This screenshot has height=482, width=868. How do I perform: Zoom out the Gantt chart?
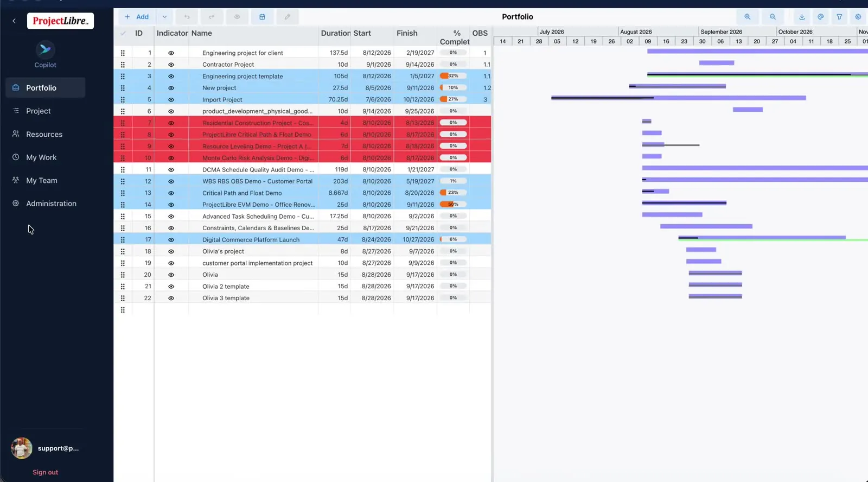pyautogui.click(x=773, y=17)
